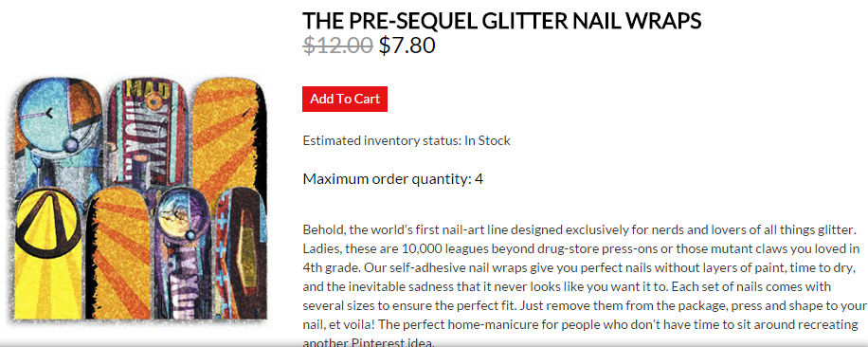The width and height of the screenshot is (868, 347).
Task: Click the In Stock status text
Action: [487, 140]
